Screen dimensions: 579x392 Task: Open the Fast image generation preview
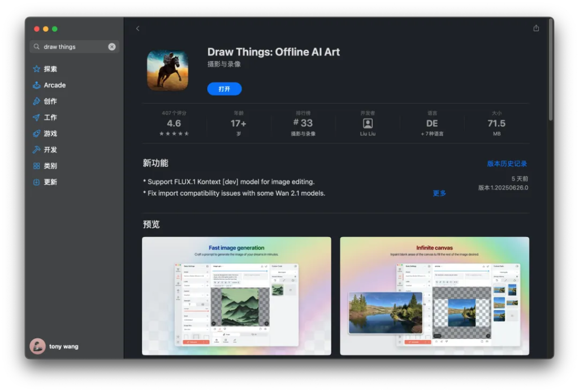tap(237, 296)
